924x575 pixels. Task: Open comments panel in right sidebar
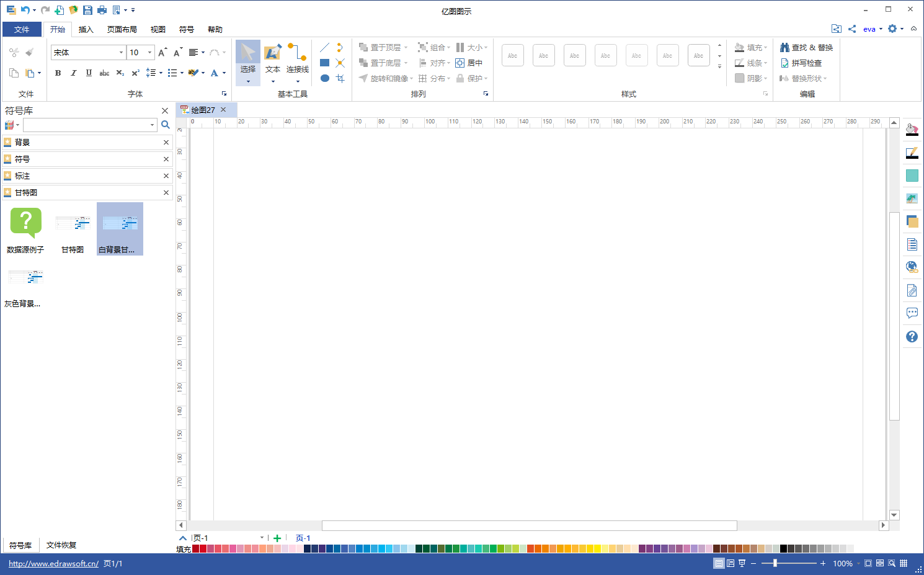pyautogui.click(x=912, y=313)
